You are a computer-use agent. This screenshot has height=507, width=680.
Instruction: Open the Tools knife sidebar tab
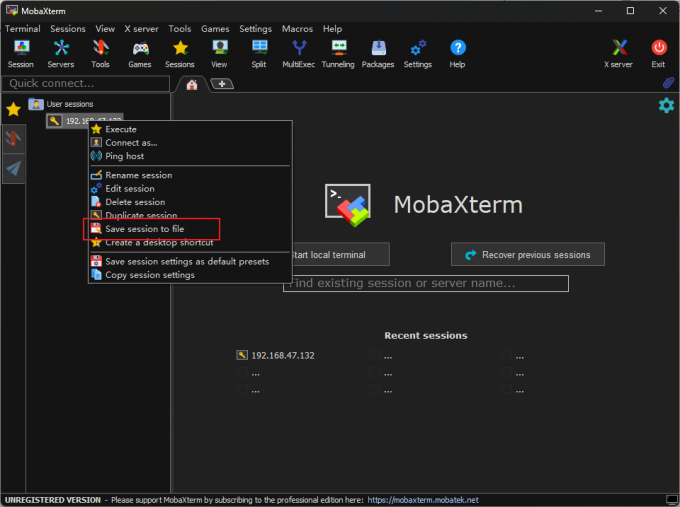(13, 139)
